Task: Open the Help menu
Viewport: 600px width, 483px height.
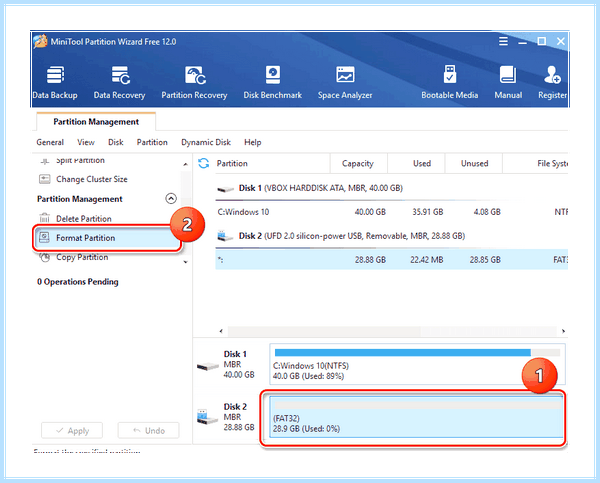Action: tap(253, 142)
